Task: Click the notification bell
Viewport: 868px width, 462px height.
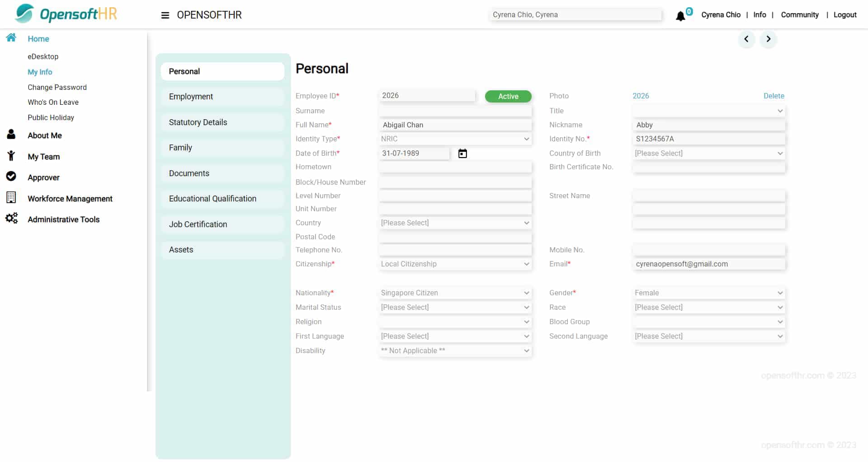Action: 681,16
